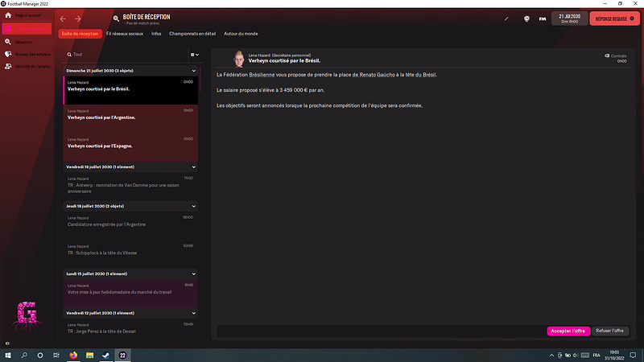Open the inbox filter list dropdown
This screenshot has width=644, height=362.
[x=195, y=55]
